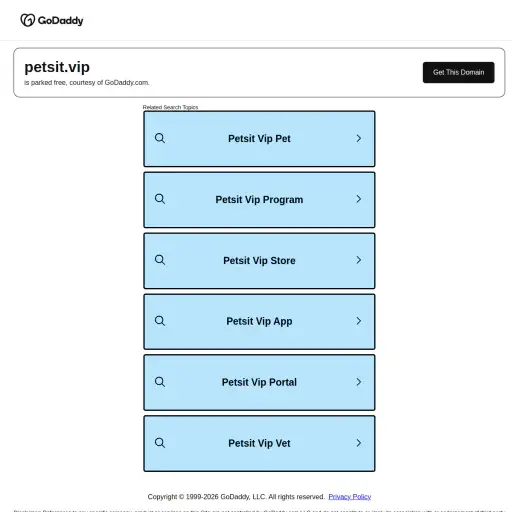
Task: Click the GoDaddy logo icon
Action: coord(28,20)
